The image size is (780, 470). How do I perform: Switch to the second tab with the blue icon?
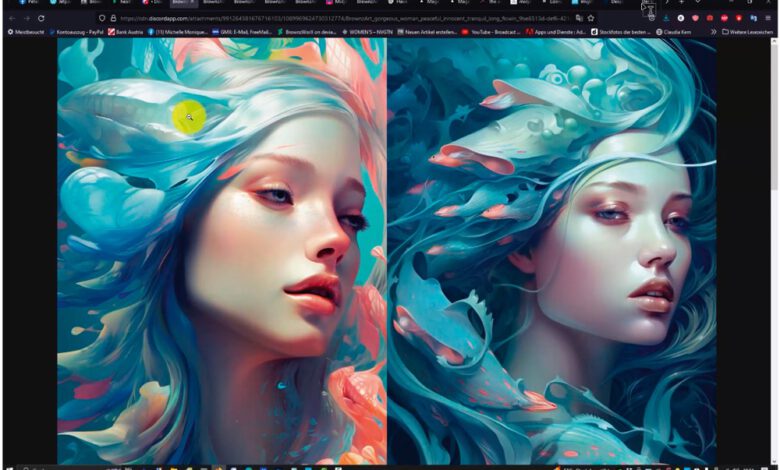[62, 2]
